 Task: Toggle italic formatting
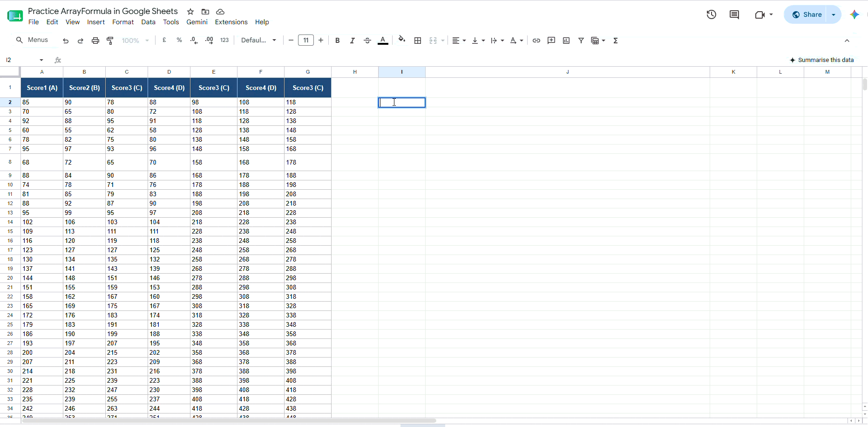point(353,41)
